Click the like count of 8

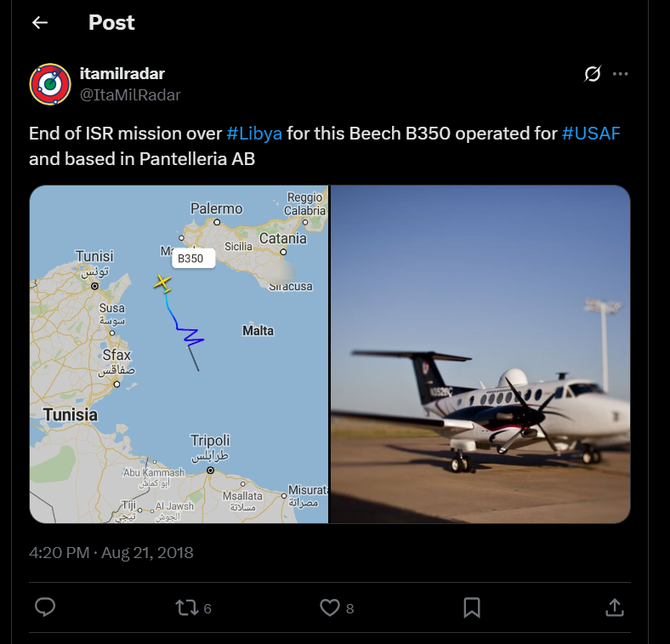coord(349,608)
